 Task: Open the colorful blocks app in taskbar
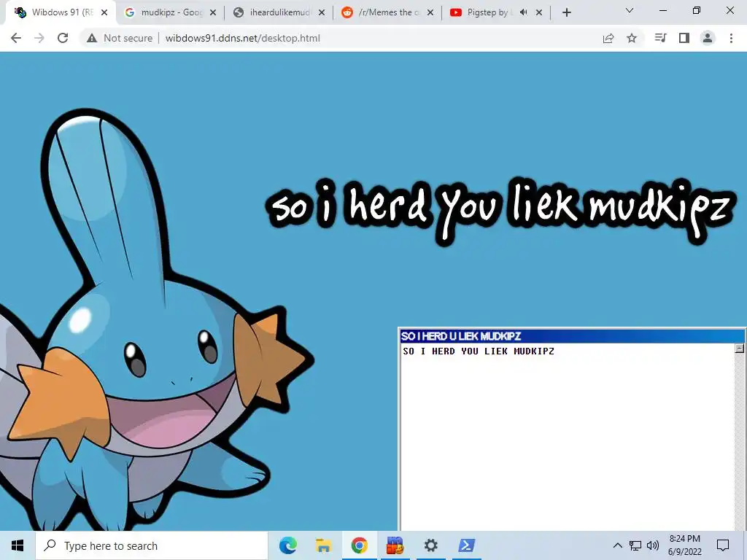(x=395, y=545)
